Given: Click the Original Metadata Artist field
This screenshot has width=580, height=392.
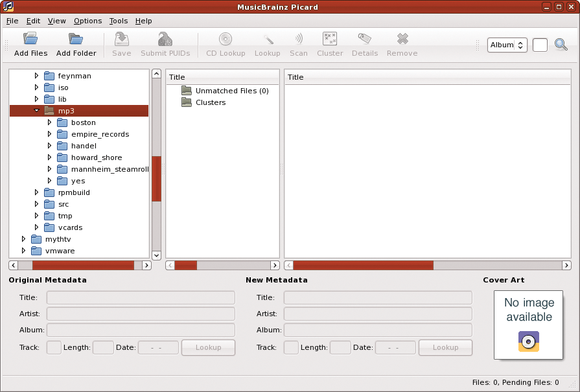Looking at the screenshot, I should coord(141,314).
